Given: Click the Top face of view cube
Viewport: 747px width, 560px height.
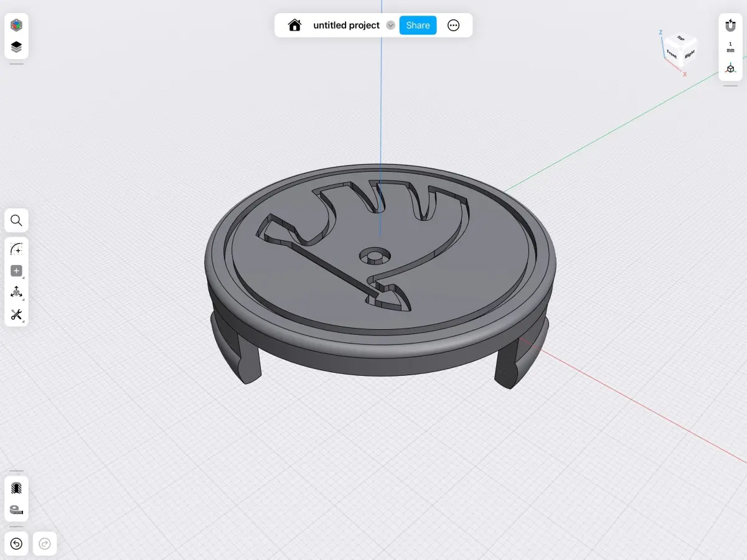Looking at the screenshot, I should point(680,39).
